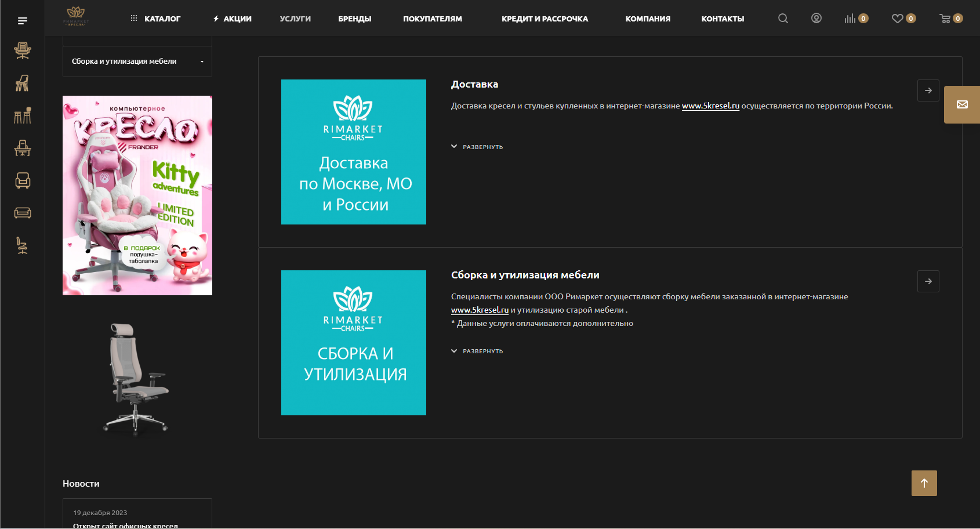The height and width of the screenshot is (529, 980).
Task: Open the hamburger menu icon
Action: point(23,21)
